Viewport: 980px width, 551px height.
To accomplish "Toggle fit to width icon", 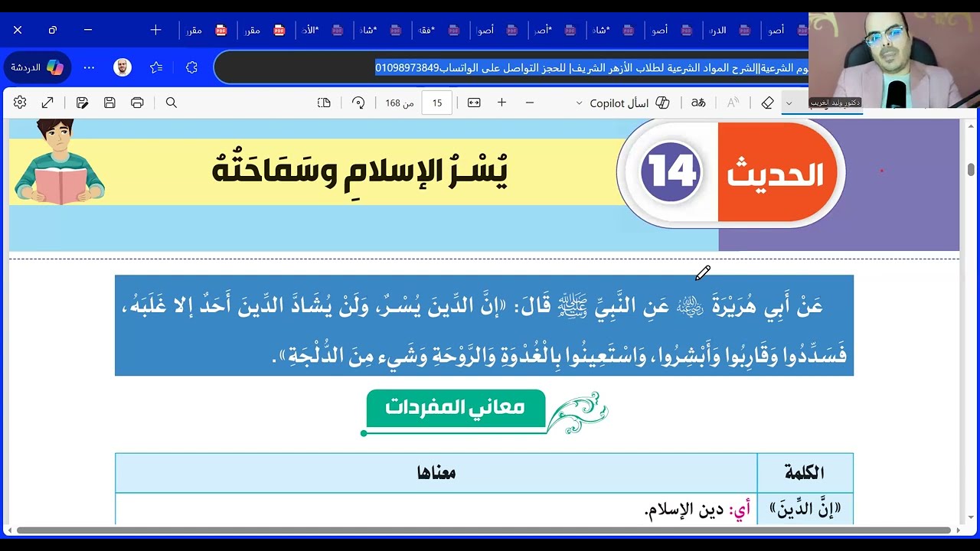I will (x=474, y=103).
